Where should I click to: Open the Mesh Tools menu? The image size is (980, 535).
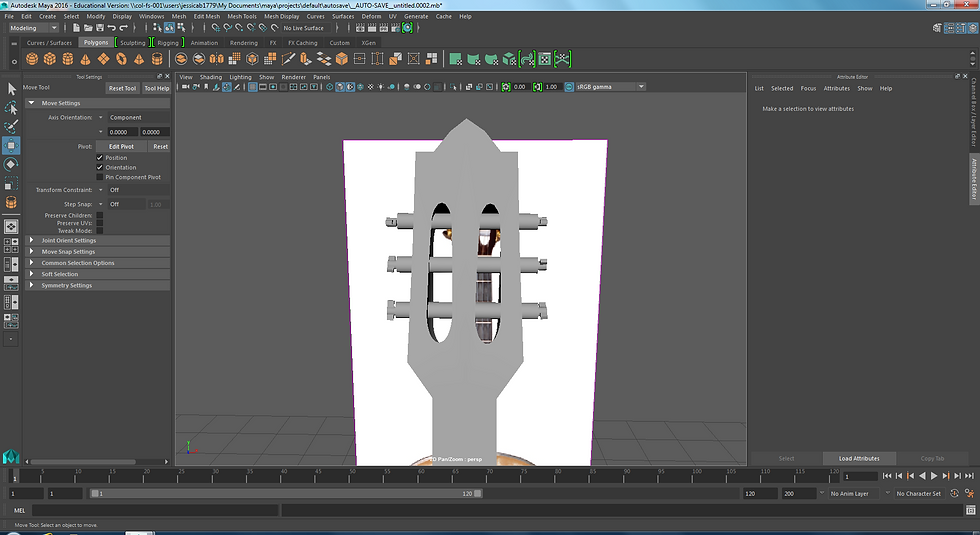242,16
